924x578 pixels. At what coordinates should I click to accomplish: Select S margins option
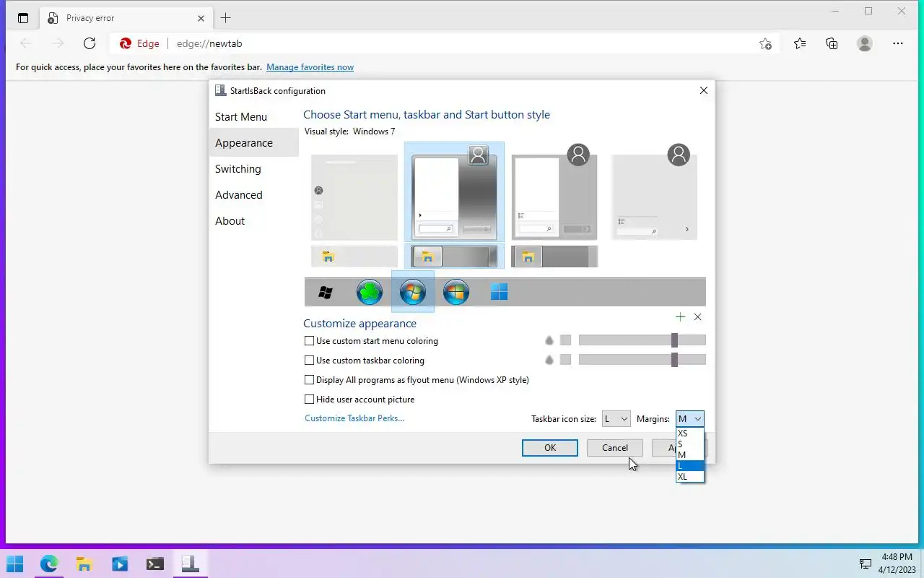coord(689,444)
